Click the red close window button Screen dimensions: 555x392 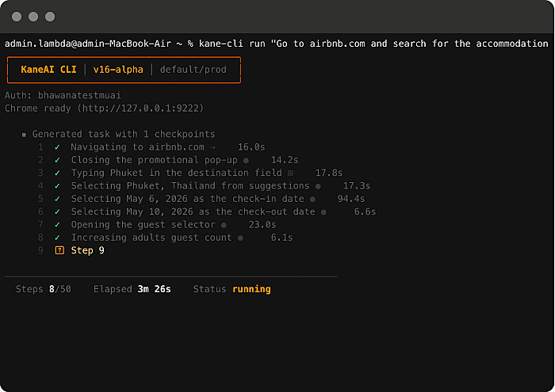point(17,17)
